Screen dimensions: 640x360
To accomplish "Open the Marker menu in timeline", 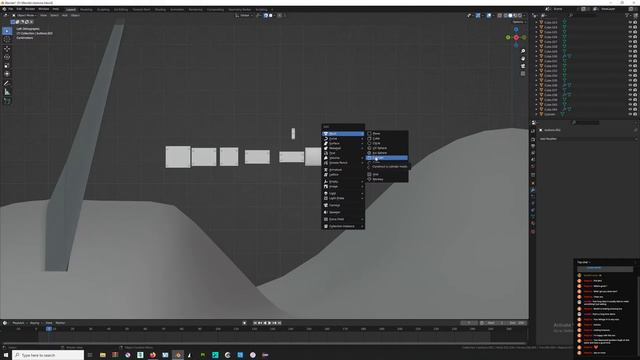I will pyautogui.click(x=60, y=323).
